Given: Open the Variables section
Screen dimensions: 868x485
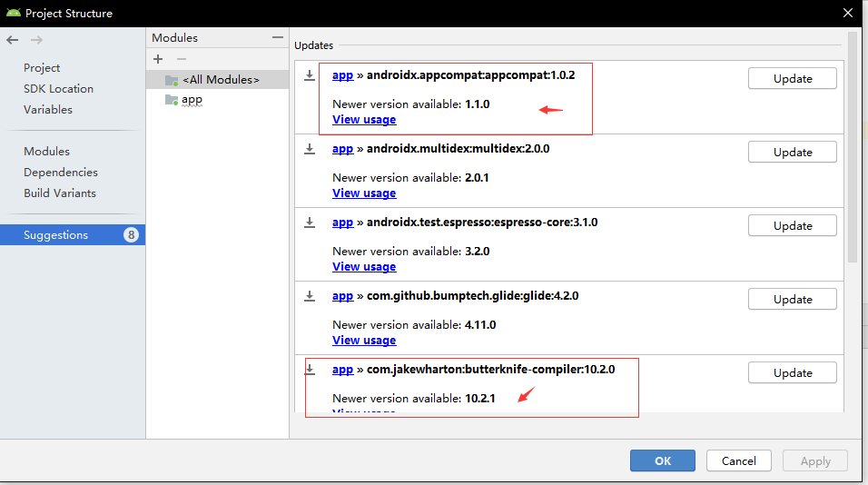Looking at the screenshot, I should (x=47, y=110).
